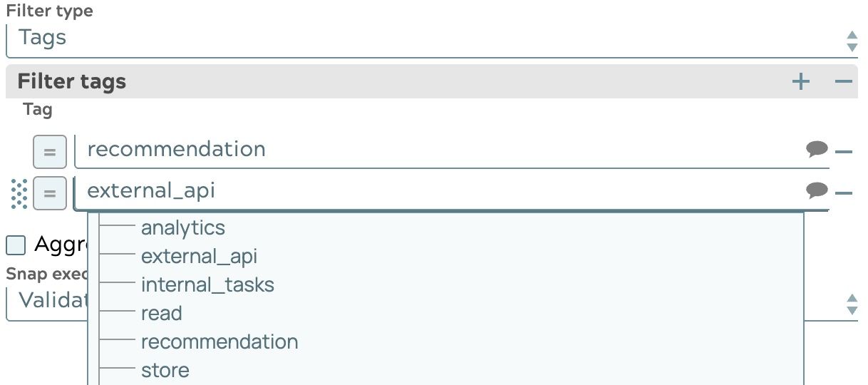Screen dimensions: 868x385
Task: Focus the external_api tag input field
Action: (x=442, y=191)
